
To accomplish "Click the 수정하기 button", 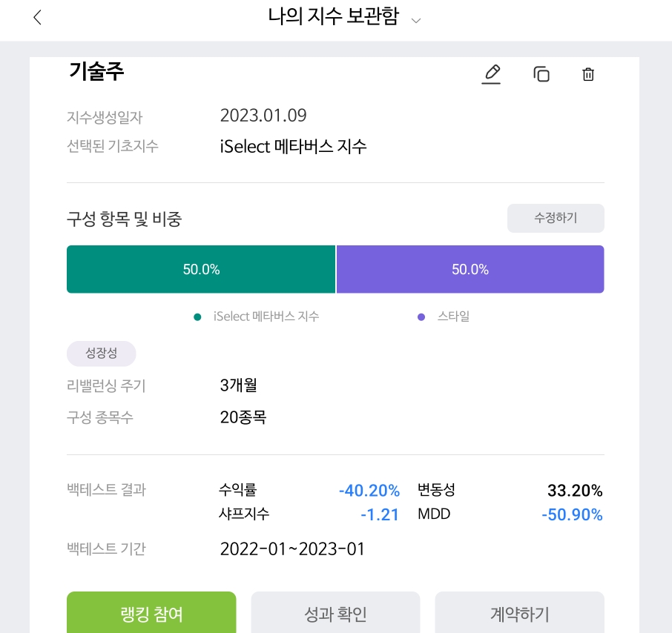I will pos(556,218).
